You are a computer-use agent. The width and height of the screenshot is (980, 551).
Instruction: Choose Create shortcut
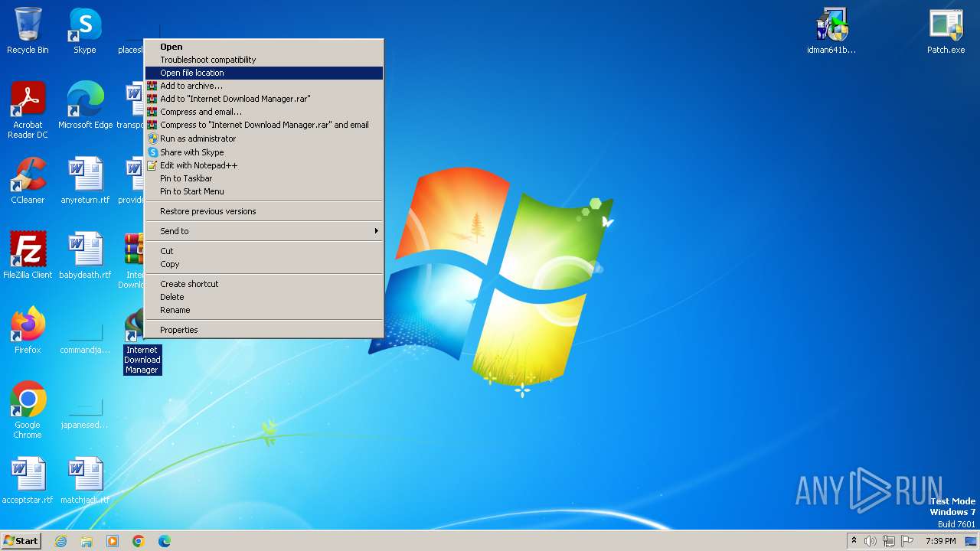264,284
